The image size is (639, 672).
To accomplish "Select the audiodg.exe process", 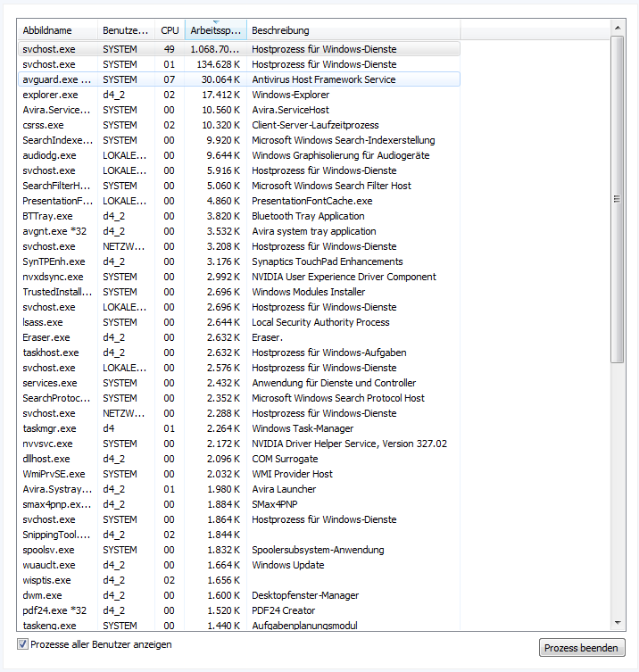I will 239,155.
